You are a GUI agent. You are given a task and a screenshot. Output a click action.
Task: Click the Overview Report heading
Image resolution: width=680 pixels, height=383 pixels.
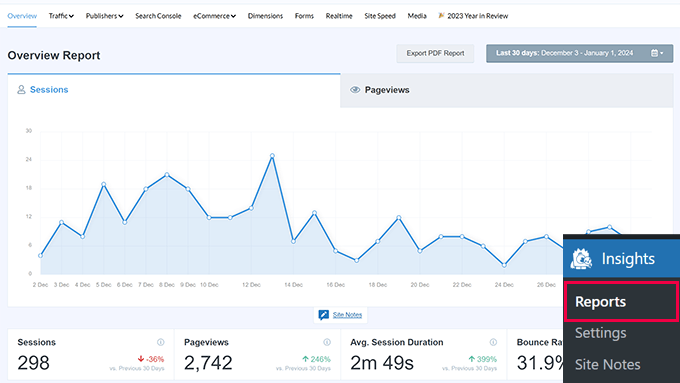[x=54, y=56]
